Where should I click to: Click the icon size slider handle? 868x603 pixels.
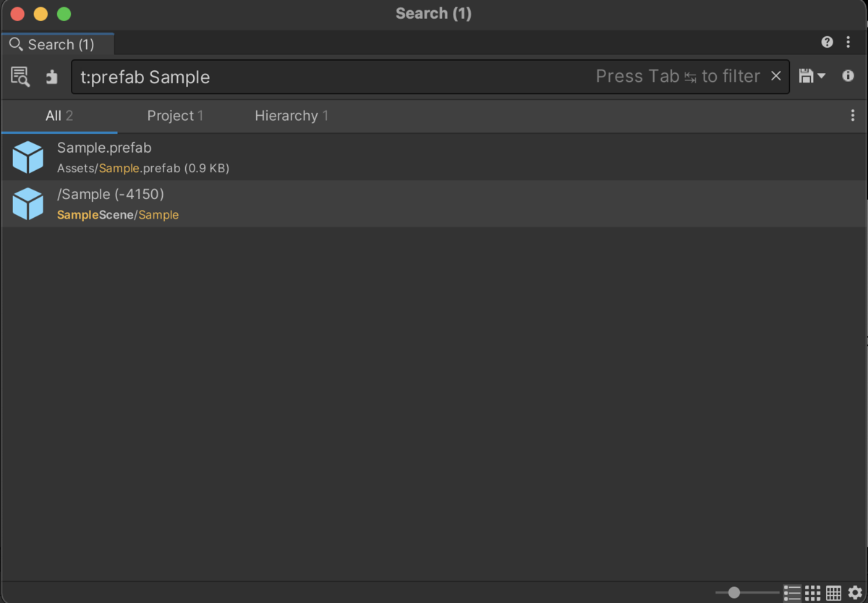pos(734,593)
